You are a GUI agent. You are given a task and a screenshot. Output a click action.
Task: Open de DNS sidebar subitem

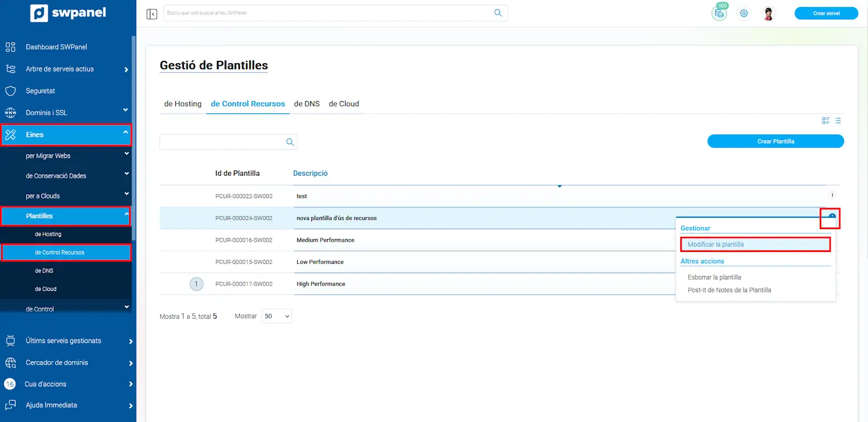(x=44, y=270)
